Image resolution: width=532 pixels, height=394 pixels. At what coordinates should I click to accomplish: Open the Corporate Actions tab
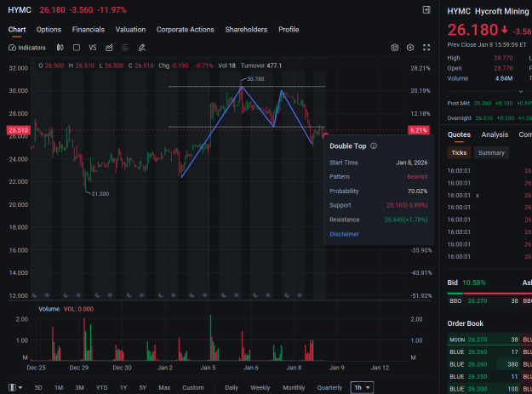tap(186, 30)
